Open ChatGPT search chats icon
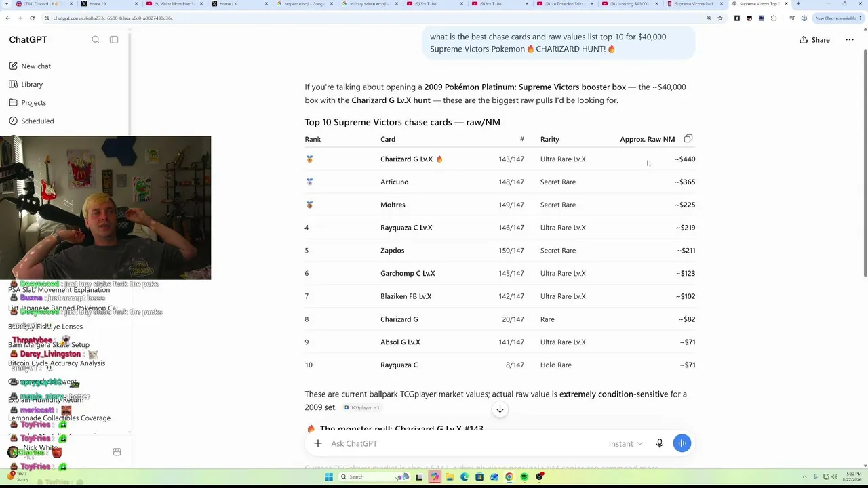Screen dimensions: 868x488 pos(96,40)
